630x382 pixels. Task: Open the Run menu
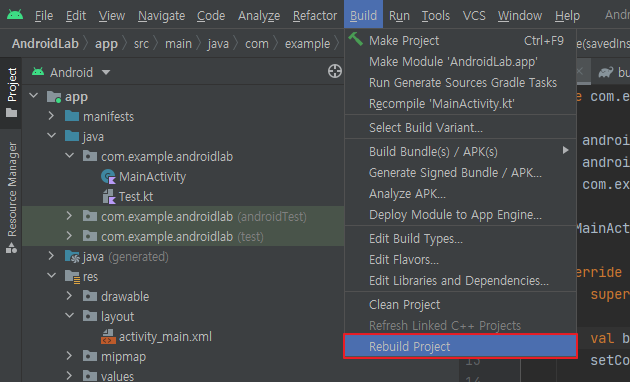(399, 16)
